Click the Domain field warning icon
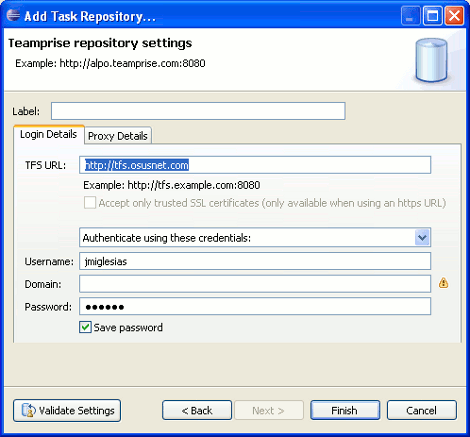The image size is (470, 437). (x=443, y=283)
